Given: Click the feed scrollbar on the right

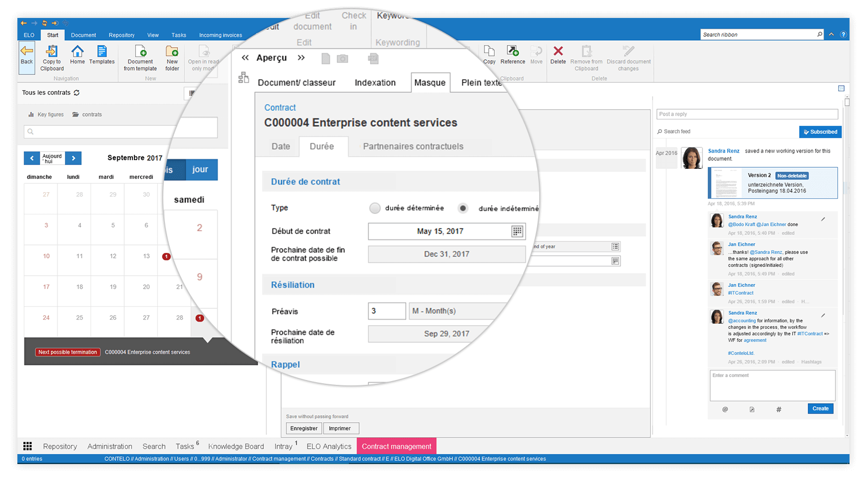Looking at the screenshot, I should pyautogui.click(x=847, y=102).
